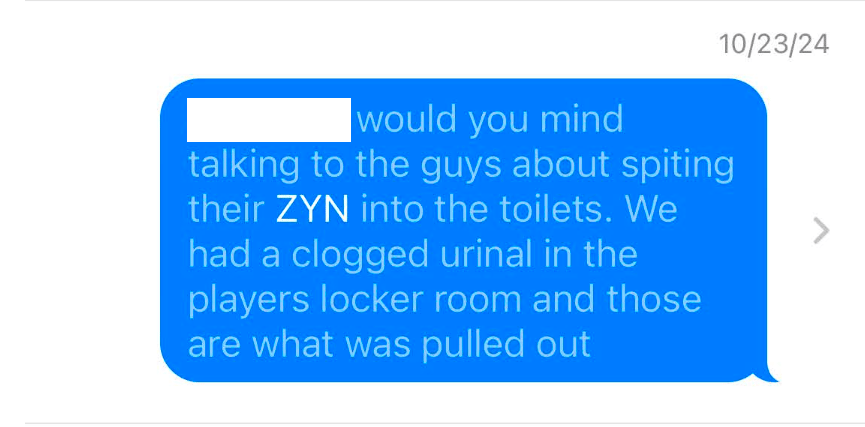Click the word "spiting" in the message

pyautogui.click(x=678, y=165)
